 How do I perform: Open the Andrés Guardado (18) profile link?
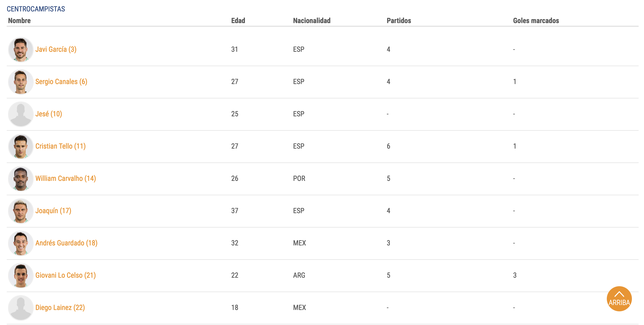point(66,243)
